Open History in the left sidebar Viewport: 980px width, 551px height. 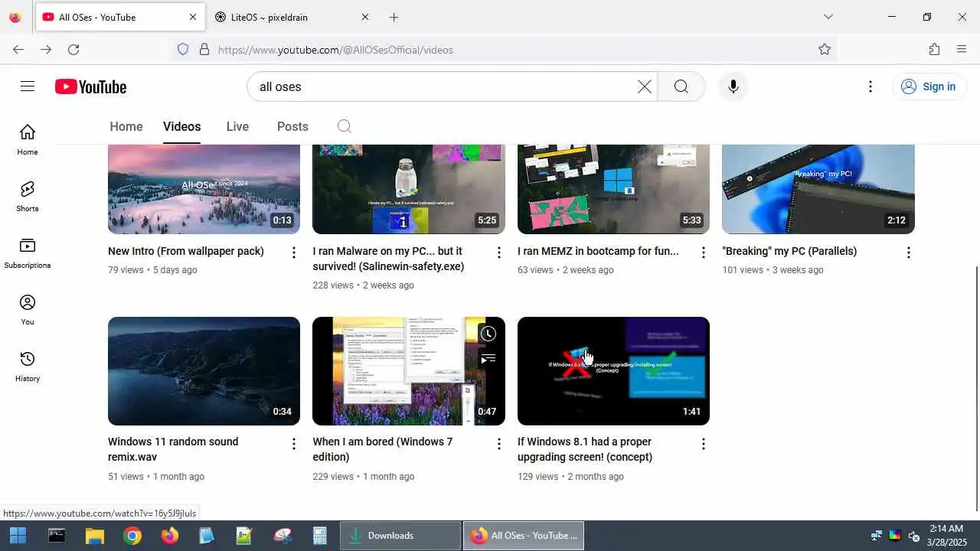(x=28, y=366)
